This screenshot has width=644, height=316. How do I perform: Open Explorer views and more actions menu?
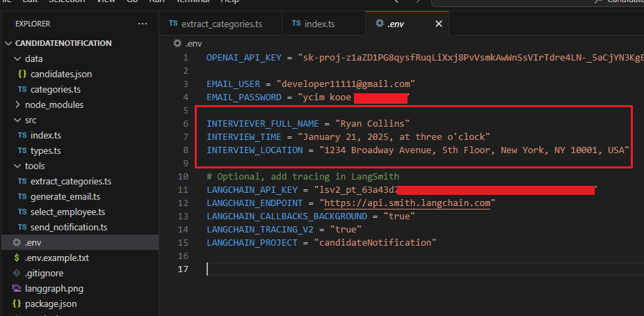pos(143,24)
